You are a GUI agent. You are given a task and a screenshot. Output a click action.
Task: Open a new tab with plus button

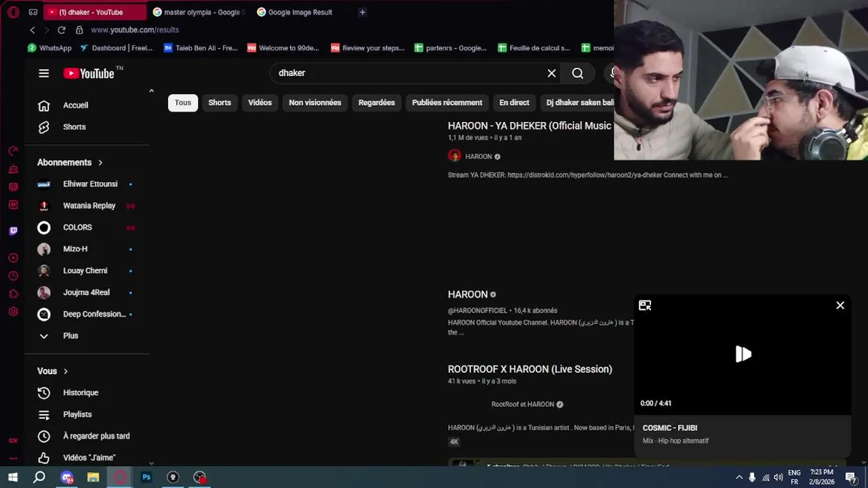(x=362, y=12)
